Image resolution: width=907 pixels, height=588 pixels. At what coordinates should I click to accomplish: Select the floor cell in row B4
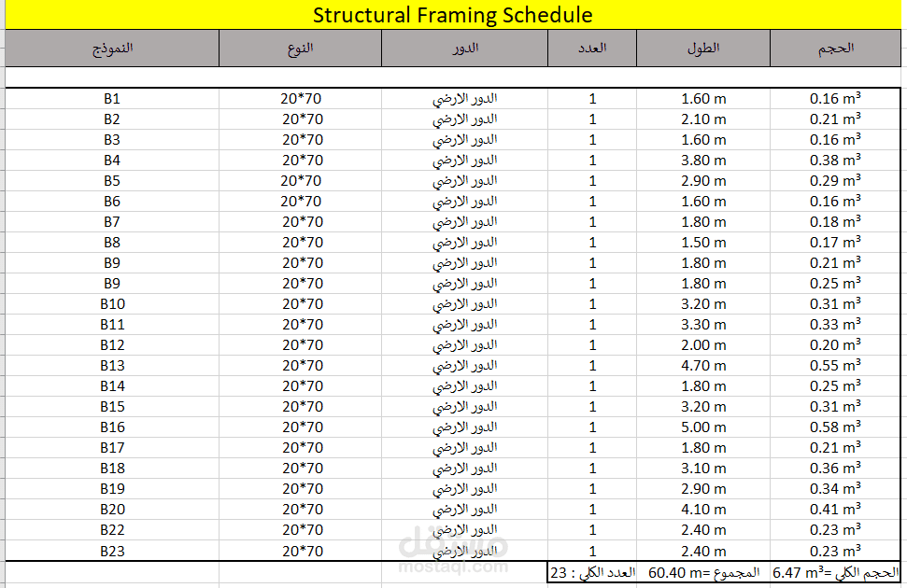click(x=464, y=161)
